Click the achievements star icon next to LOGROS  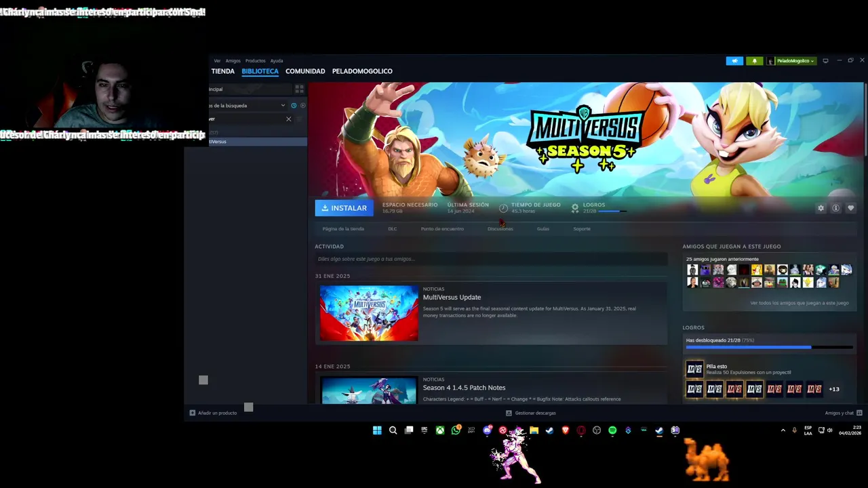[x=575, y=208]
